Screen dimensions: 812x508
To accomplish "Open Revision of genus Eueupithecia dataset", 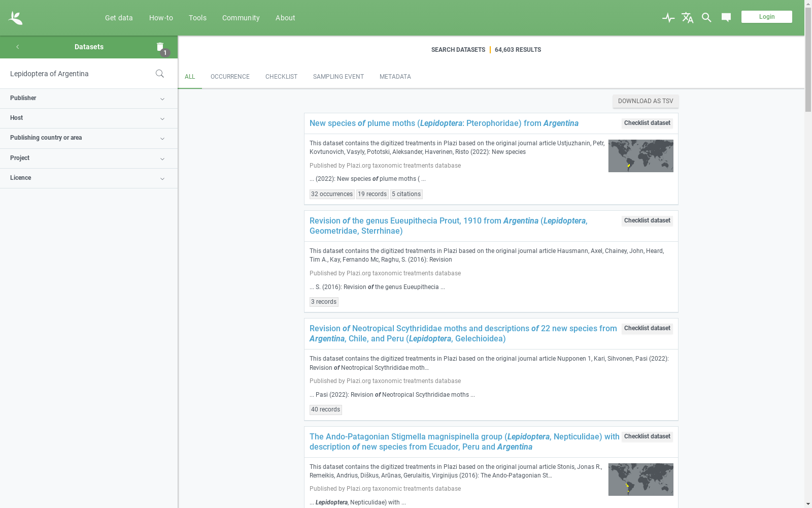I will [449, 226].
